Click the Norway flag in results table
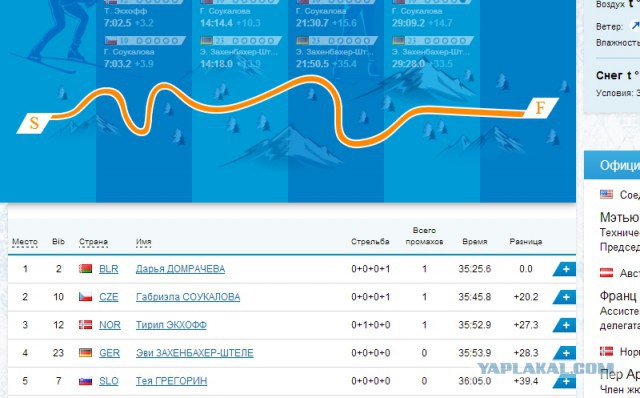Image resolution: width=640 pixels, height=398 pixels. 85,325
